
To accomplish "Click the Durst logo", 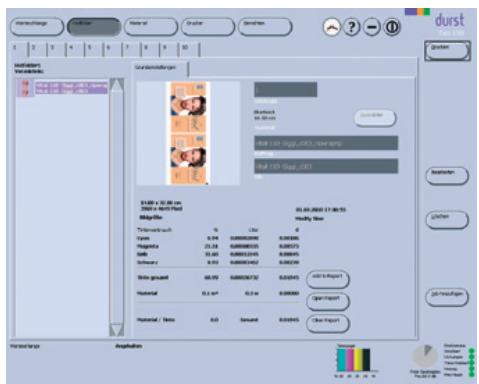I will coord(449,21).
